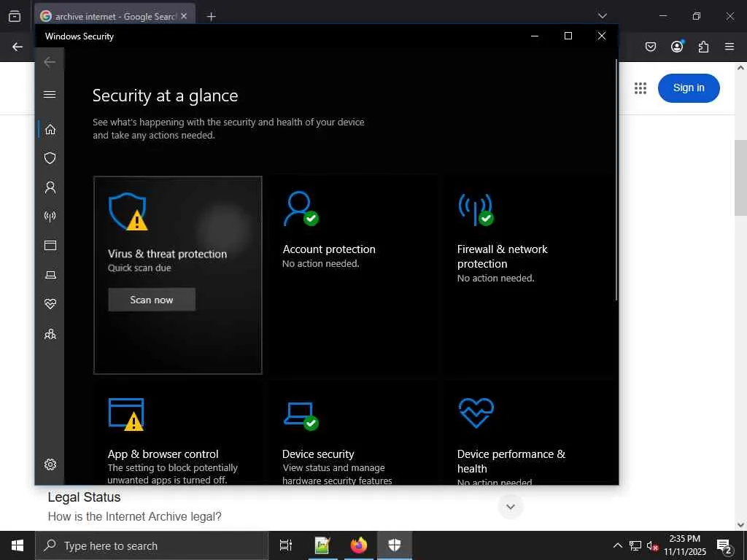Image resolution: width=747 pixels, height=560 pixels.
Task: Open Home in Windows Security sidebar
Action: click(50, 130)
